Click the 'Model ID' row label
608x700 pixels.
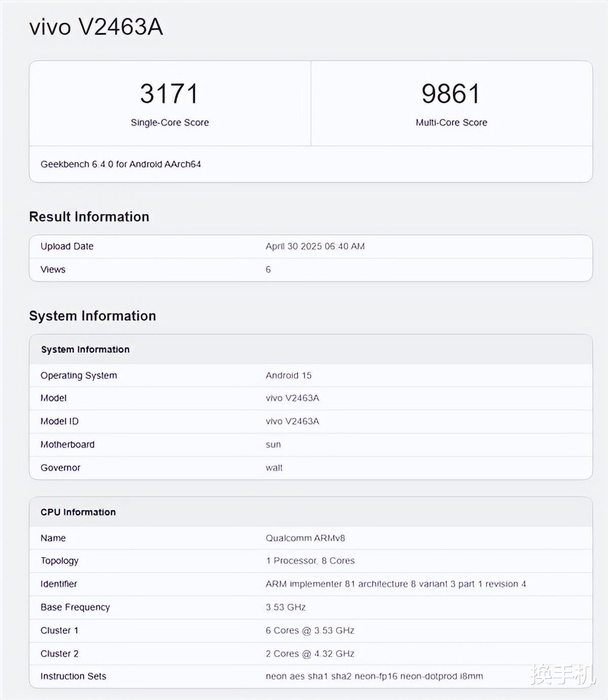tap(59, 421)
